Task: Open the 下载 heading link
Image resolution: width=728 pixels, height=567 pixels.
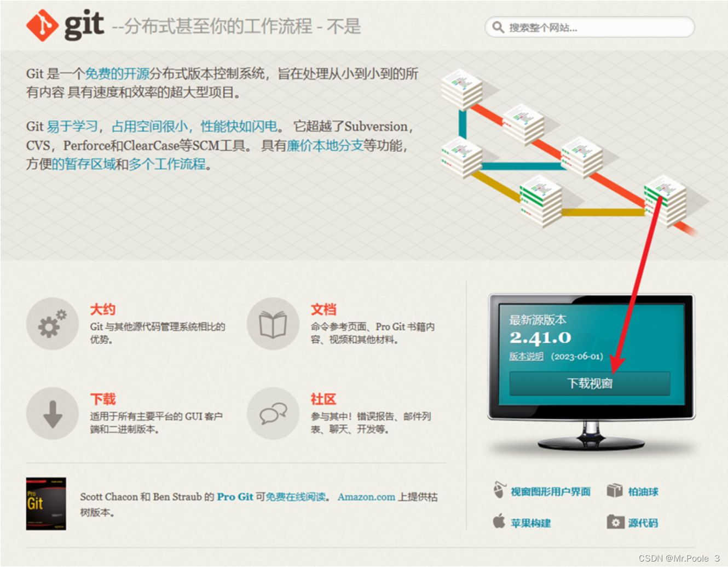Action: tap(103, 399)
